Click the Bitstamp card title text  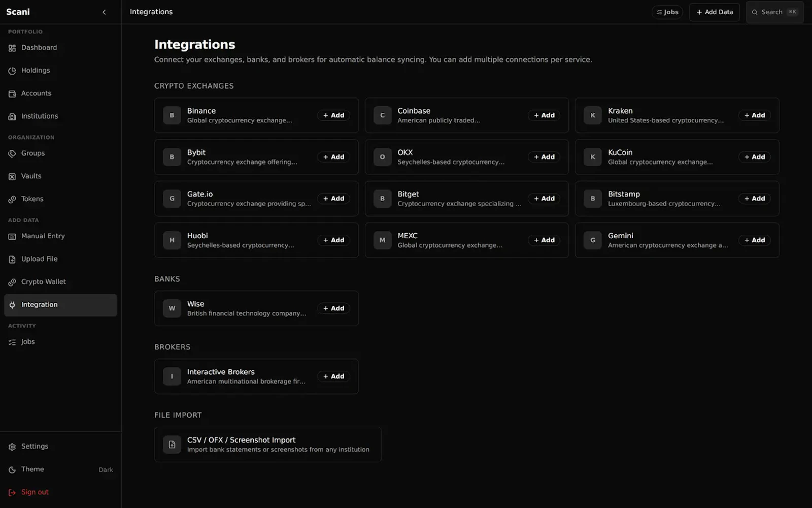624,194
